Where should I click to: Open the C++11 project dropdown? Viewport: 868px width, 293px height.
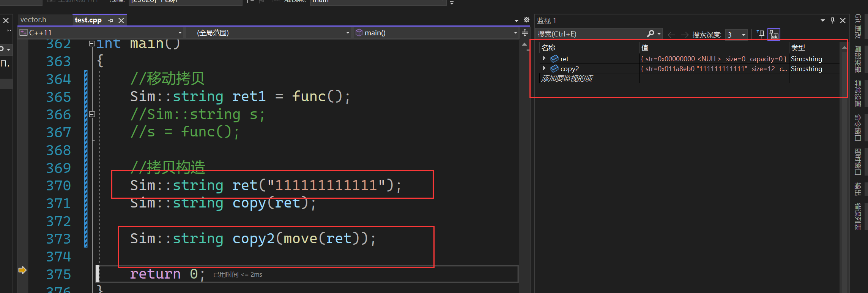(x=180, y=33)
